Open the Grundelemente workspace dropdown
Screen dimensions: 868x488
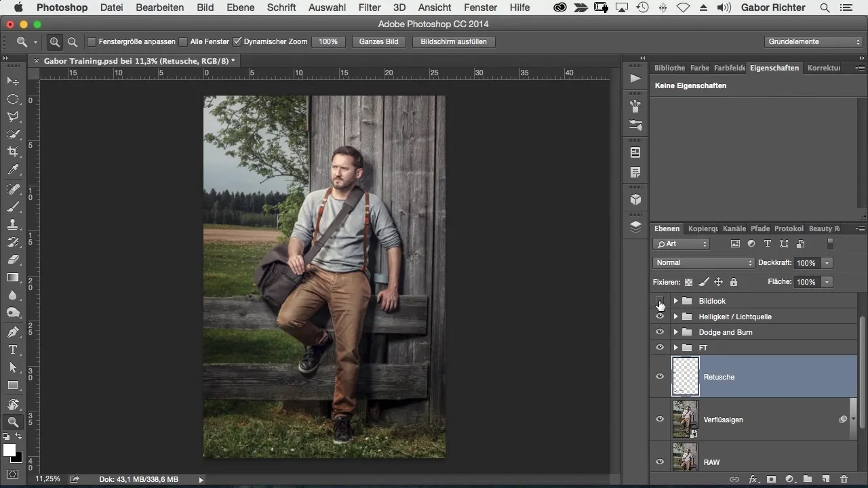tap(814, 42)
